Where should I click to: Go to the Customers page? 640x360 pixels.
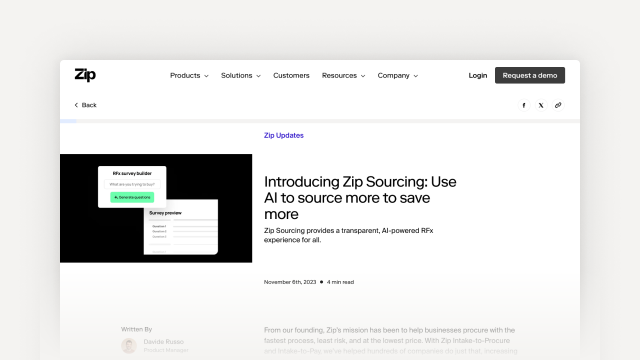(291, 76)
